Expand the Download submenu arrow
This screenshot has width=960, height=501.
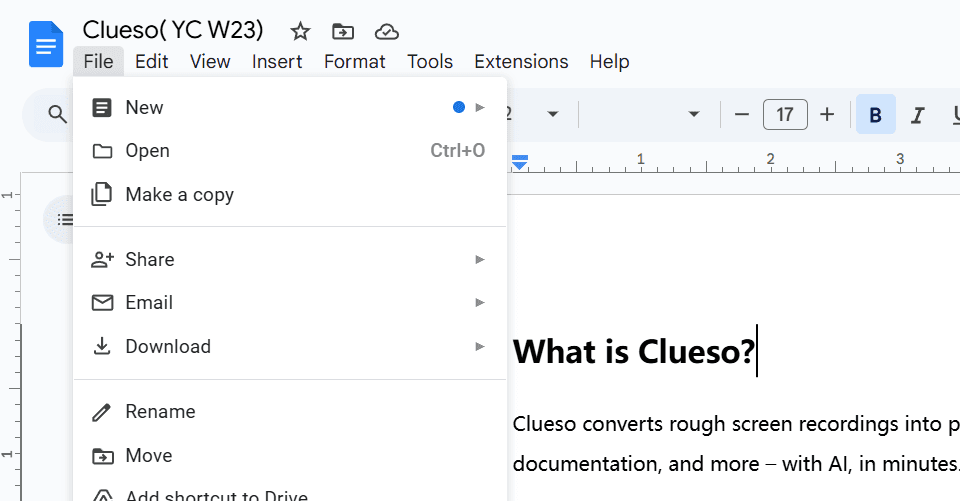click(x=480, y=347)
